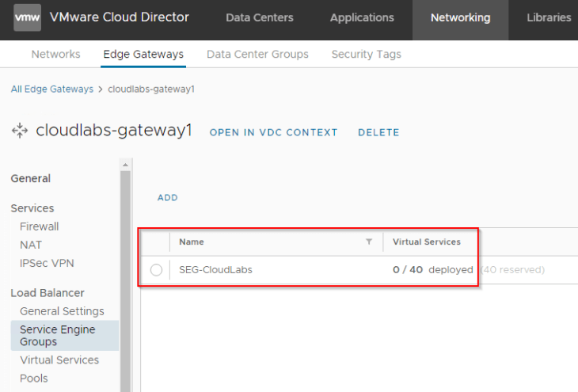Open the Applications menu
This screenshot has height=392, width=578.
click(x=362, y=17)
